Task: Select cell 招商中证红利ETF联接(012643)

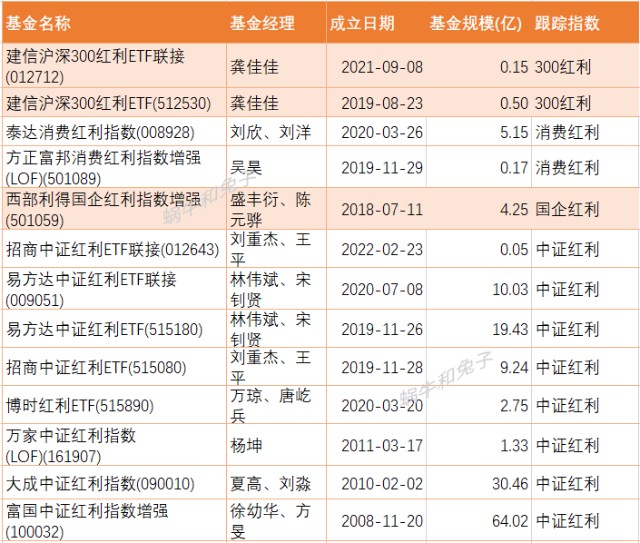Action: click(x=114, y=249)
